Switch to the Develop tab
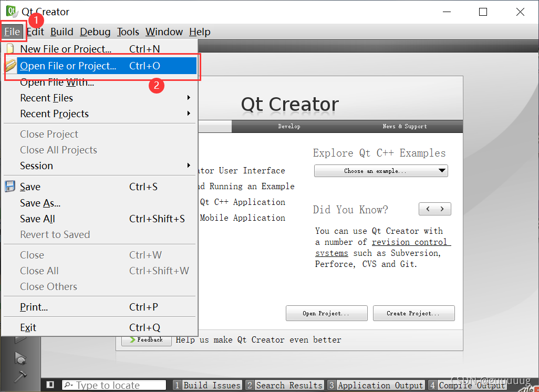539x392 pixels. [x=289, y=126]
